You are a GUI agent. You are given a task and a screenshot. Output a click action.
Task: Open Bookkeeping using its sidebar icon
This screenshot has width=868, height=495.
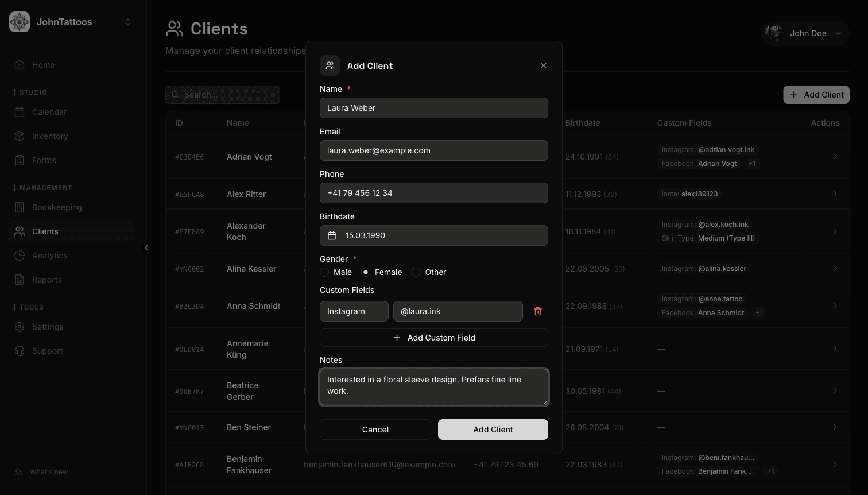(20, 207)
